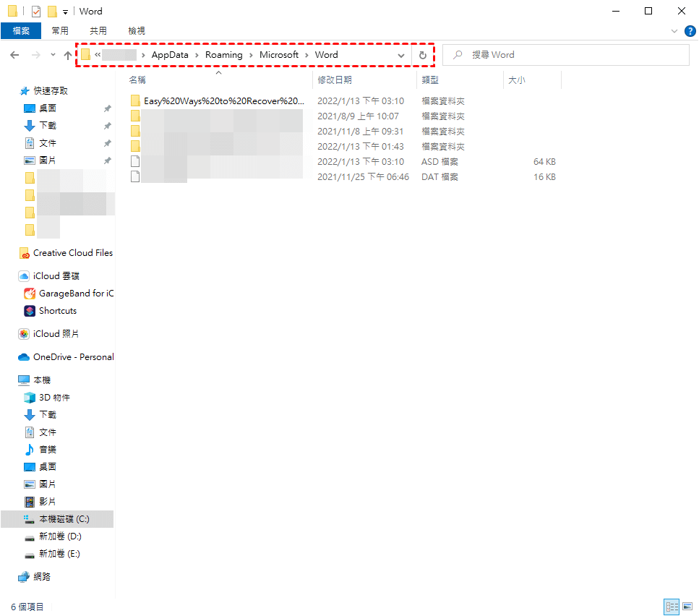The image size is (699, 616).
Task: Sort files by 名稱 column
Action: (137, 80)
